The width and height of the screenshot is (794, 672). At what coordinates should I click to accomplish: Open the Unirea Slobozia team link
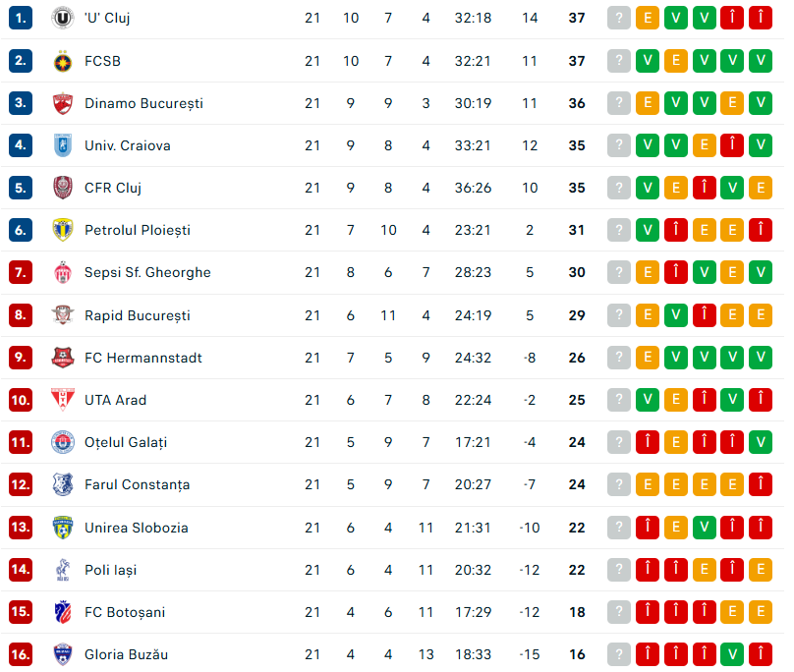136,528
